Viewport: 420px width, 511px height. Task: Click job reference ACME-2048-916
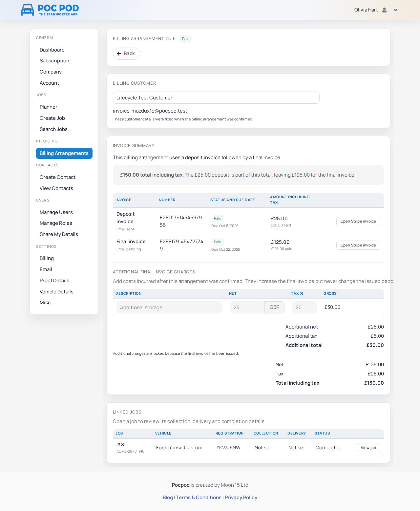pos(130,451)
